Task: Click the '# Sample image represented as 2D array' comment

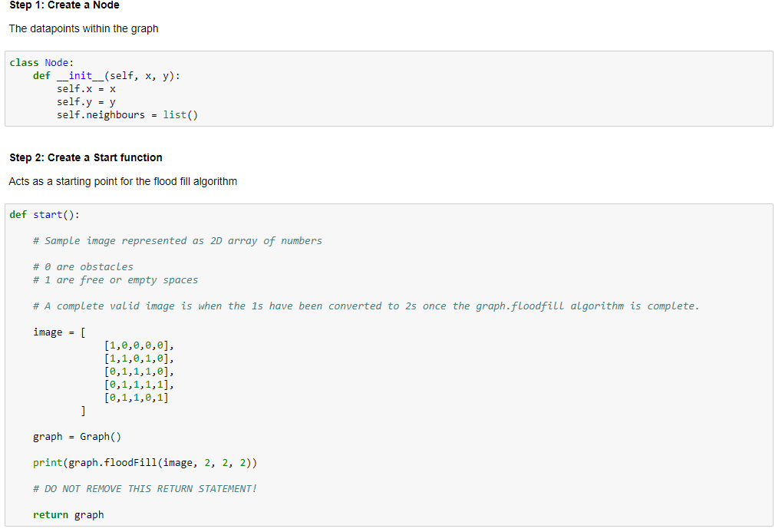Action: (177, 240)
